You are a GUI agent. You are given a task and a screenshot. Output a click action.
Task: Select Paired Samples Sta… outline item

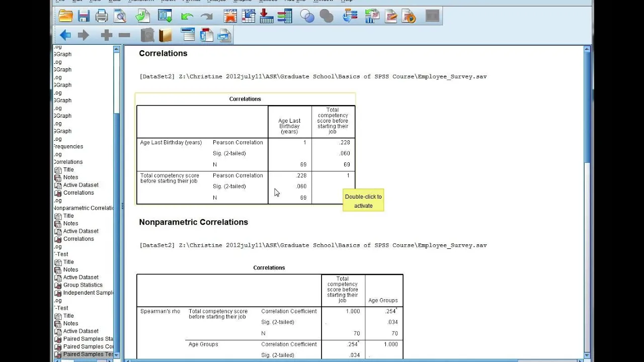coord(88,339)
